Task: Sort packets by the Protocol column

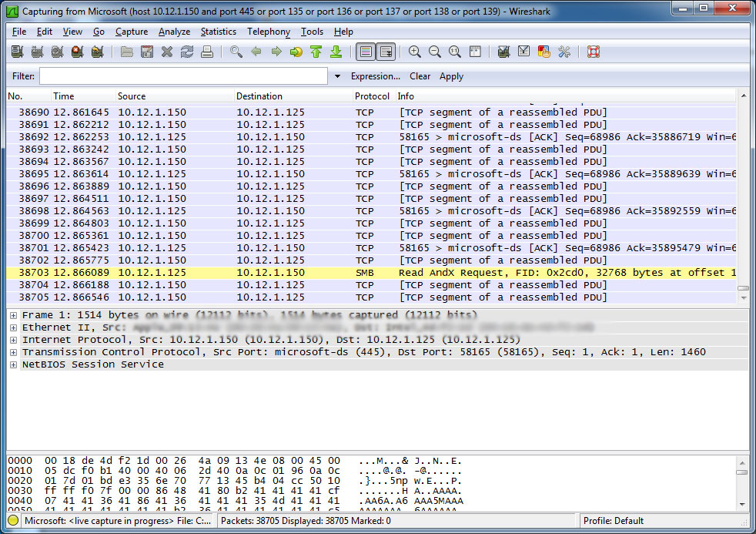Action: point(373,96)
